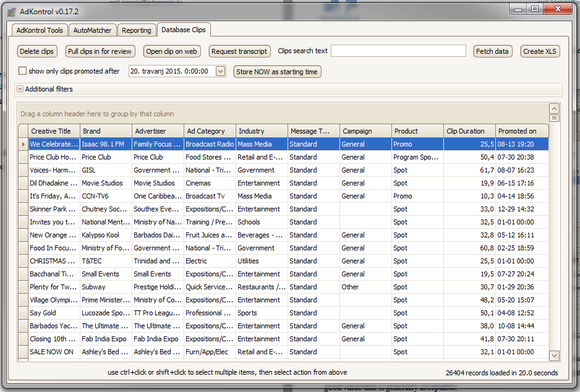Open the Reporting tab

click(x=137, y=30)
